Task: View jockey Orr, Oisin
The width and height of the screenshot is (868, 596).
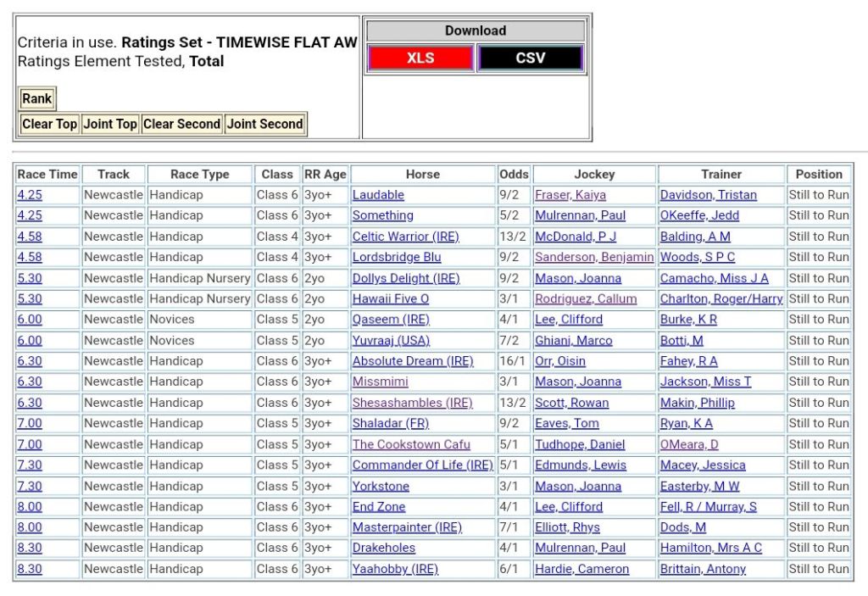Action: pyautogui.click(x=559, y=361)
